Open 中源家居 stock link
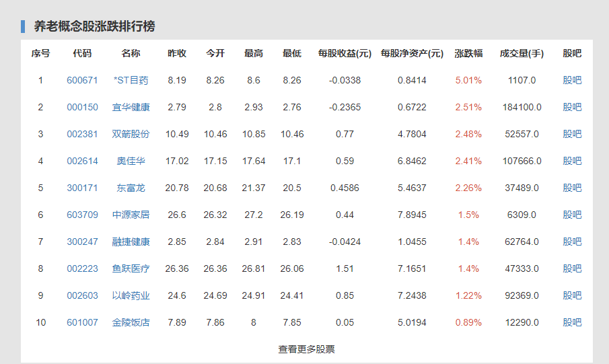609x364 pixels. pyautogui.click(x=131, y=215)
